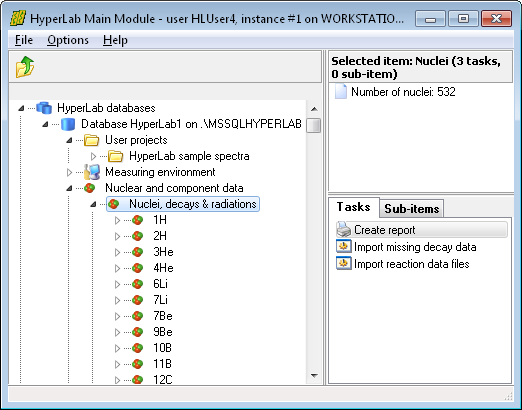Expand the 3He nucleus node
Image resolution: width=522 pixels, height=410 pixels.
(117, 252)
